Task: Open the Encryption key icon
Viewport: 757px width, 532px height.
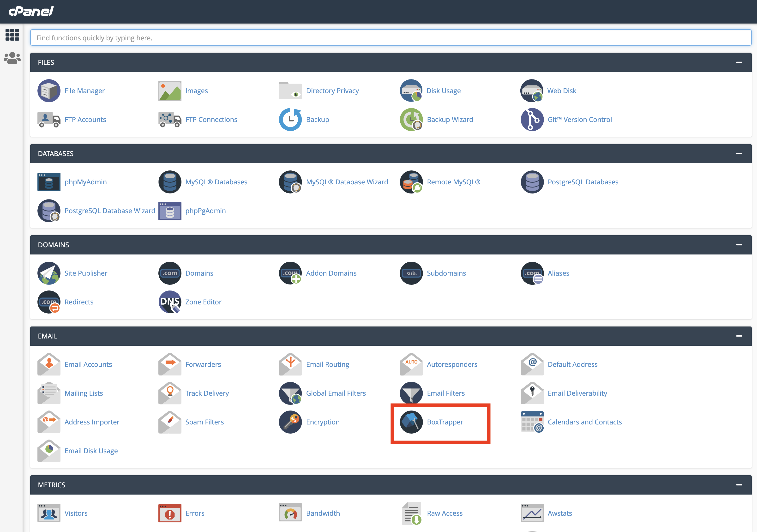Action: click(290, 422)
